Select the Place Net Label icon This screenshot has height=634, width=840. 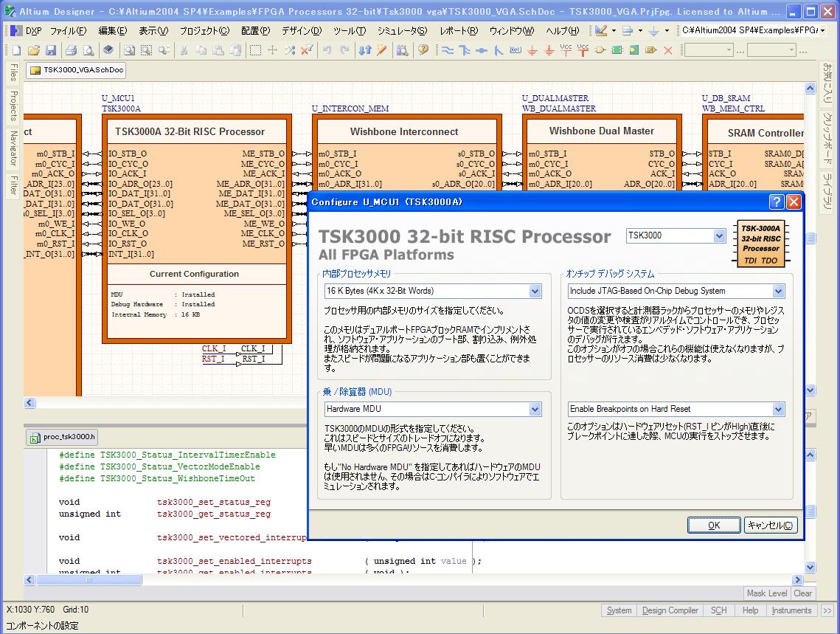[x=515, y=50]
